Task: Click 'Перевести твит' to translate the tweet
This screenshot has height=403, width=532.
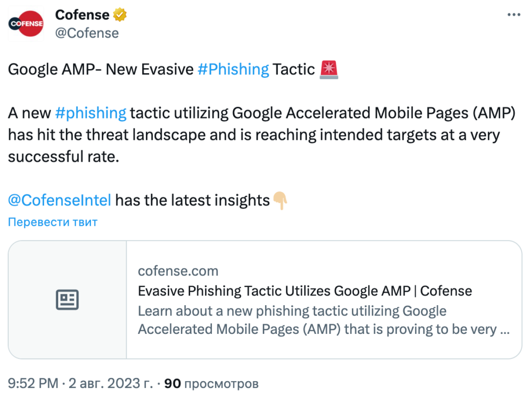Action: (52, 223)
